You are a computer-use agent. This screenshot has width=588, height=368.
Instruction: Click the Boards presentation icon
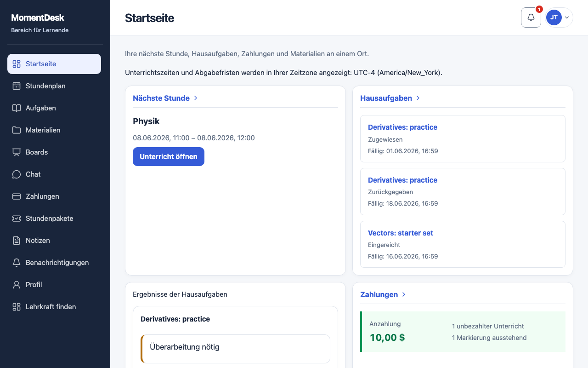(17, 152)
